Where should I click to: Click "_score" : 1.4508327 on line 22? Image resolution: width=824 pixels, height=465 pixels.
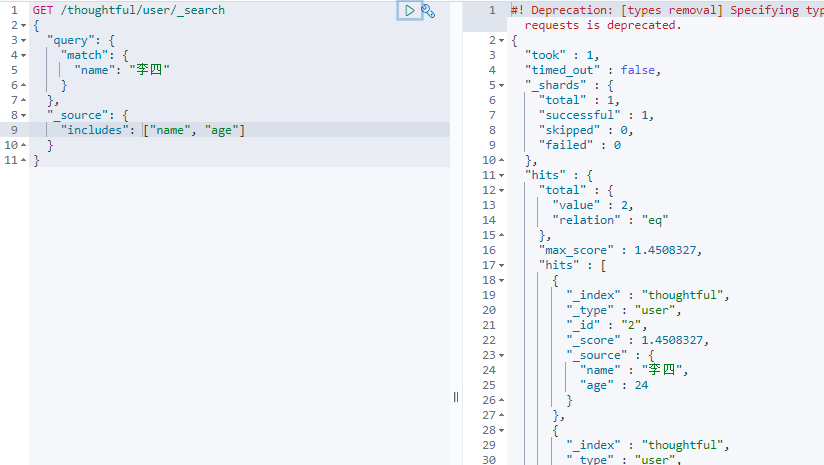pyautogui.click(x=637, y=340)
